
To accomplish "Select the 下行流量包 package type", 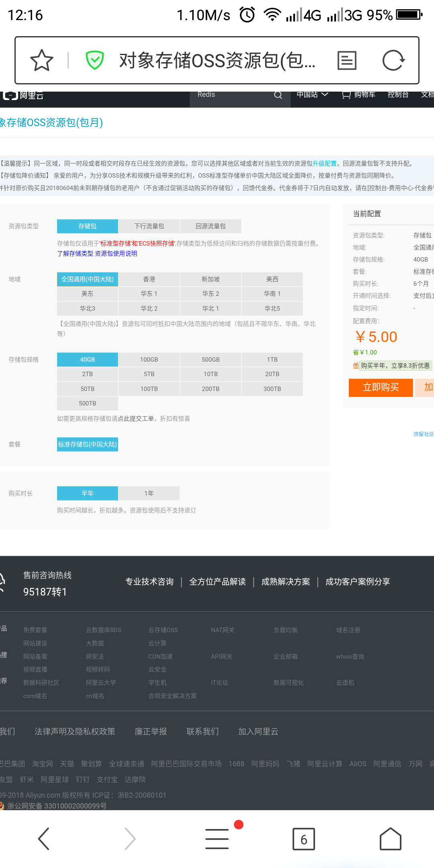I will point(149,226).
